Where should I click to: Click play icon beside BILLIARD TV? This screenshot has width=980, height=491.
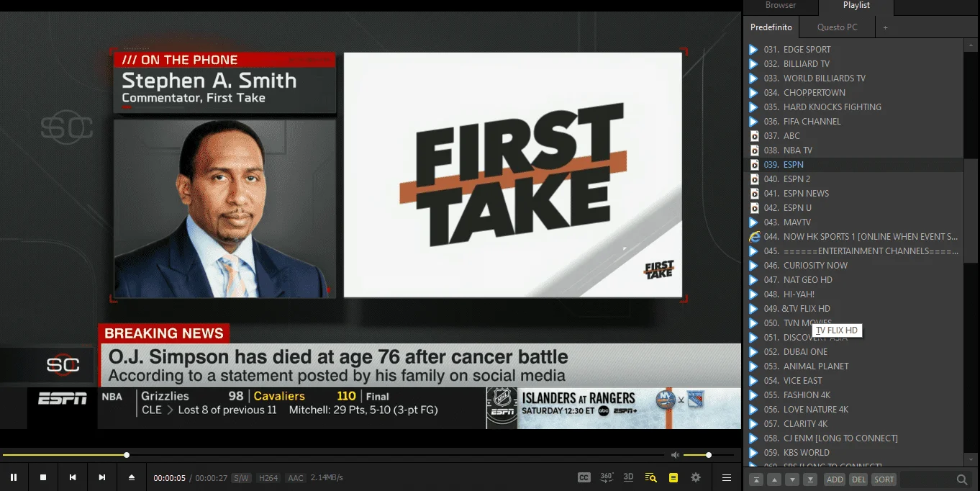(753, 64)
